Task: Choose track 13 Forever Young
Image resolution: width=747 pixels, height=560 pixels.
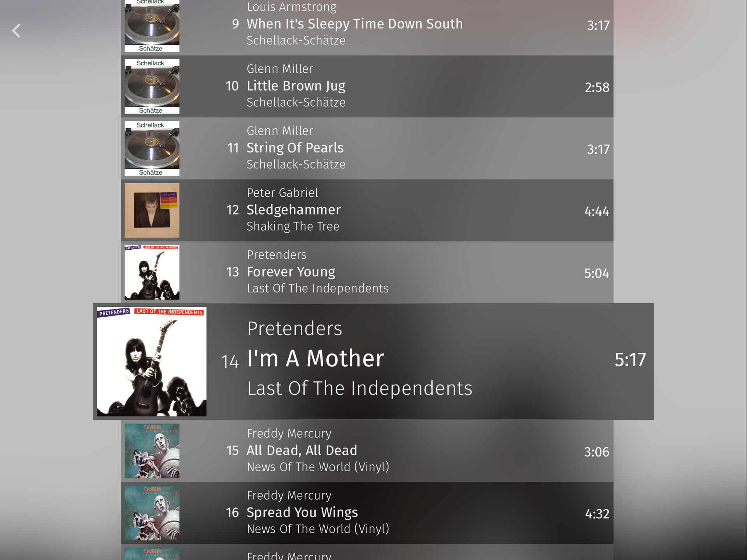Action: [367, 272]
